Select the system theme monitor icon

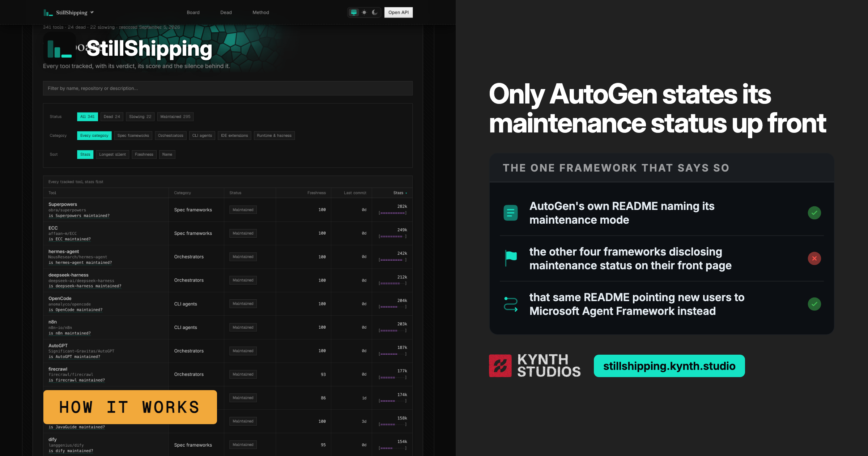[354, 12]
